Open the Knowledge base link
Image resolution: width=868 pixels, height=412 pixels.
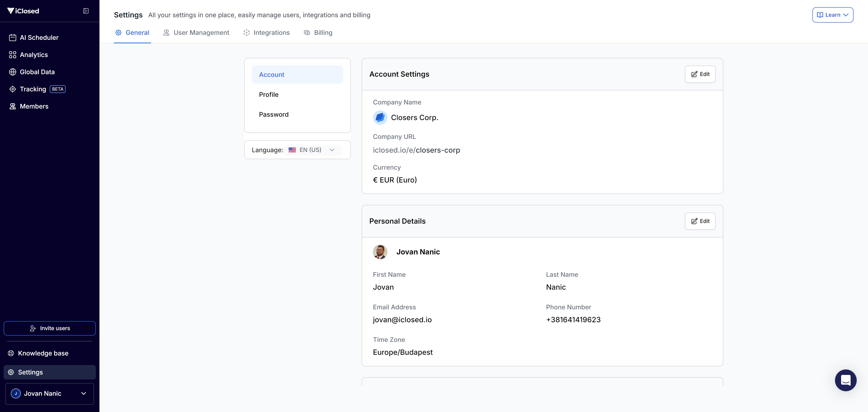pos(43,353)
